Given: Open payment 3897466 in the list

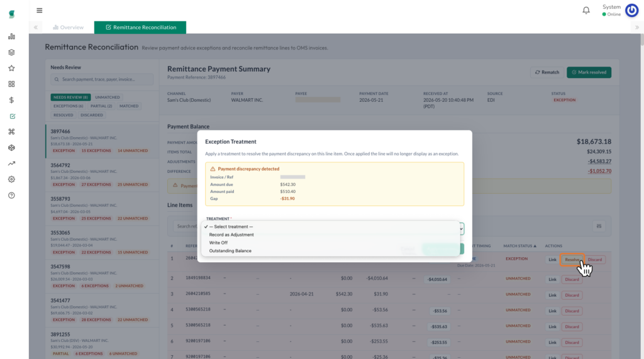Looking at the screenshot, I should click(102, 141).
